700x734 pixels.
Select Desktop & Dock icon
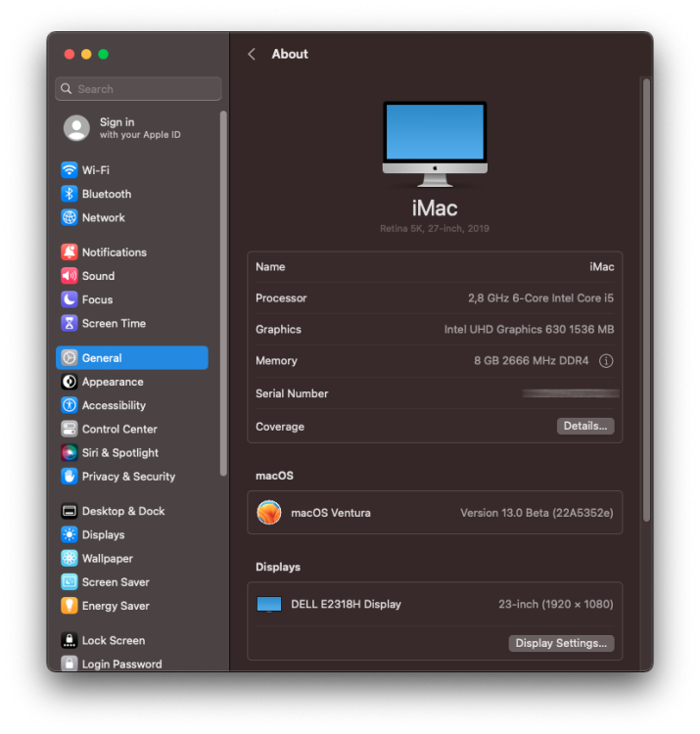pyautogui.click(x=70, y=511)
